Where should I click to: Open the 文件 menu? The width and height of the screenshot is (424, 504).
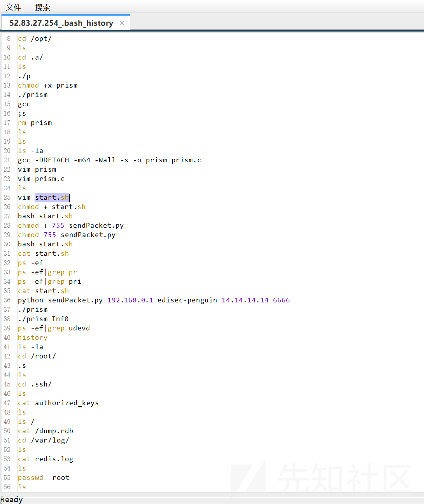[13, 7]
